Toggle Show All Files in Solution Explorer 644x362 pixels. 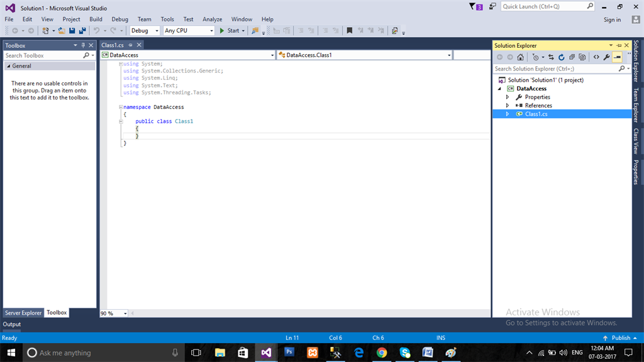point(582,57)
